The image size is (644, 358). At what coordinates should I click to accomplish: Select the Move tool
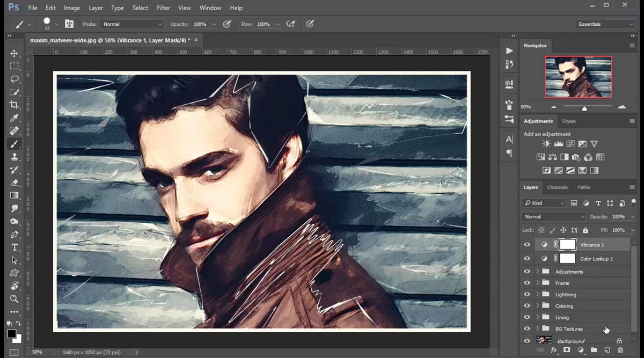[14, 54]
